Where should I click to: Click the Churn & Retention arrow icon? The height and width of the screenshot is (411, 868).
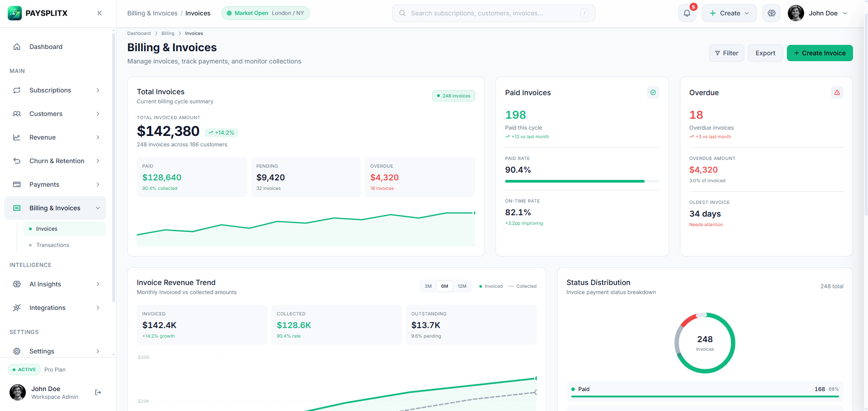point(17,161)
